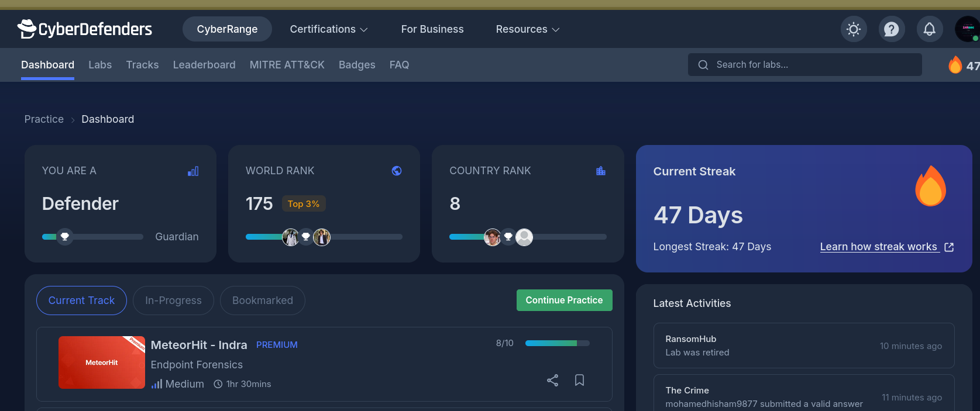The width and height of the screenshot is (980, 411).
Task: Share the MeteorHit - Indra lab
Action: click(x=552, y=381)
